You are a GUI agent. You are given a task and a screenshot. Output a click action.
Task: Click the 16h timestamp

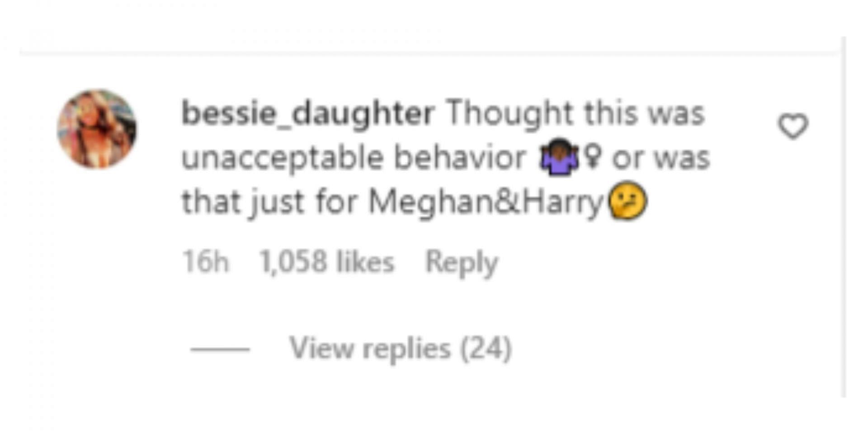click(x=205, y=262)
